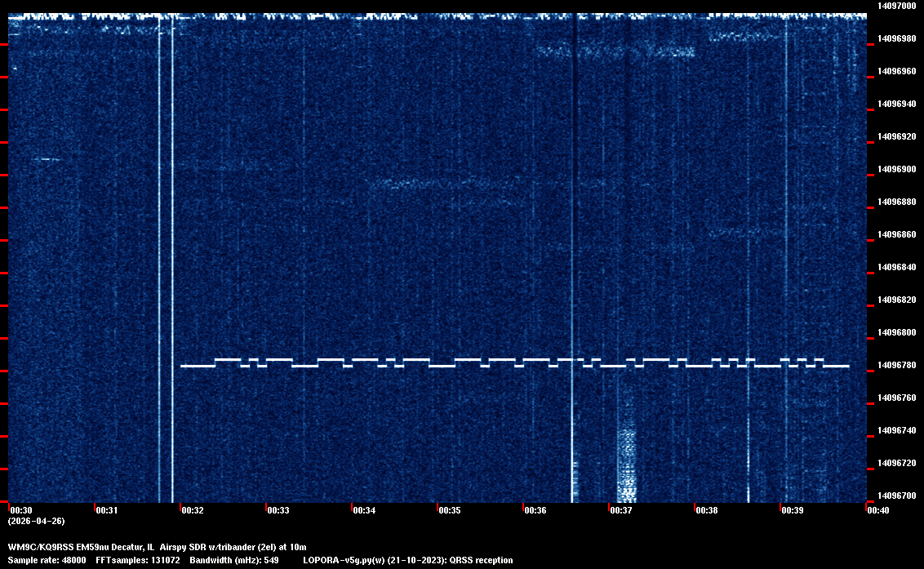Click the 00:37 time axis label

click(x=621, y=510)
